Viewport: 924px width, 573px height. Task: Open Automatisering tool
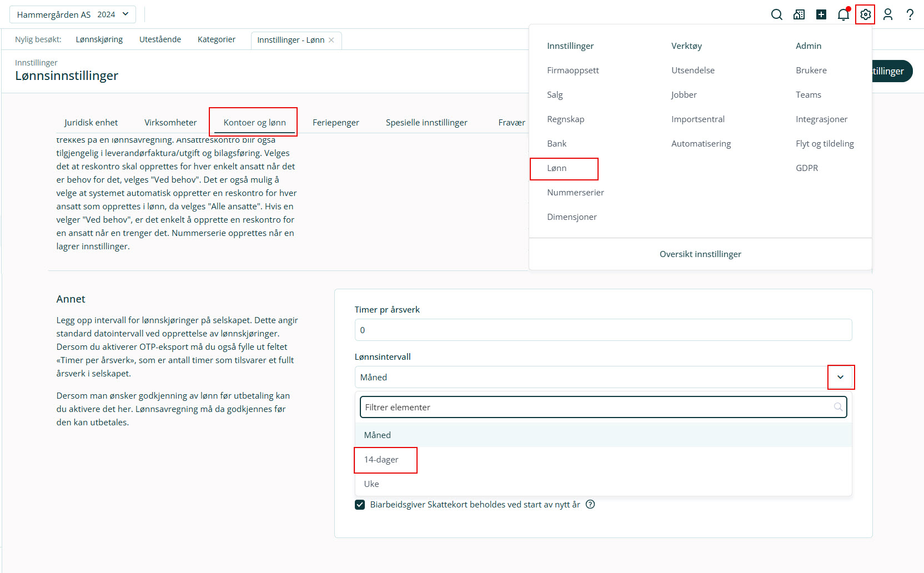[701, 144]
